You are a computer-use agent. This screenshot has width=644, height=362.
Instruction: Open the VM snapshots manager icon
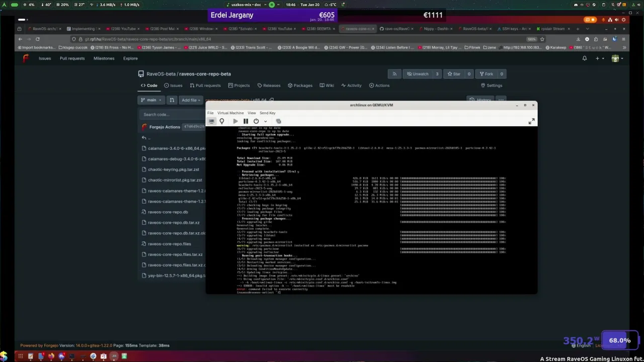pos(278,121)
